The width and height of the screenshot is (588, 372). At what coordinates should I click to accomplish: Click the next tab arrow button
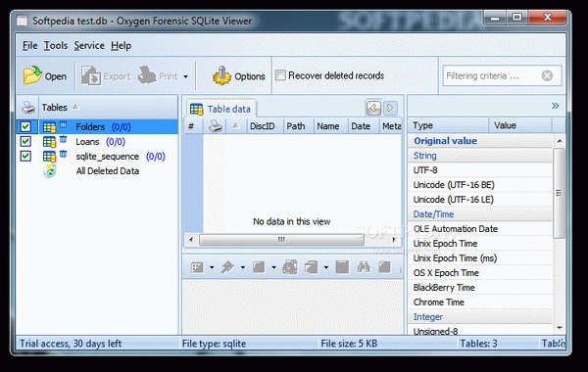click(390, 109)
